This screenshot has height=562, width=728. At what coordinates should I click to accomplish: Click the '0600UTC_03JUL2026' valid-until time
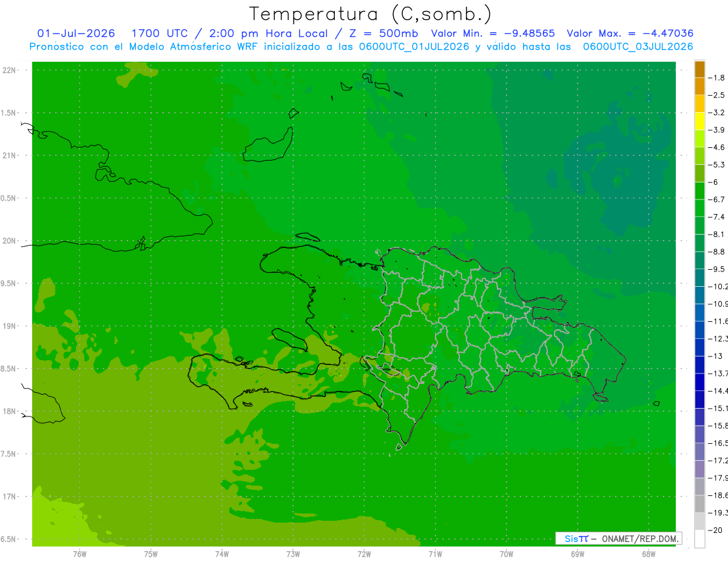pos(638,47)
